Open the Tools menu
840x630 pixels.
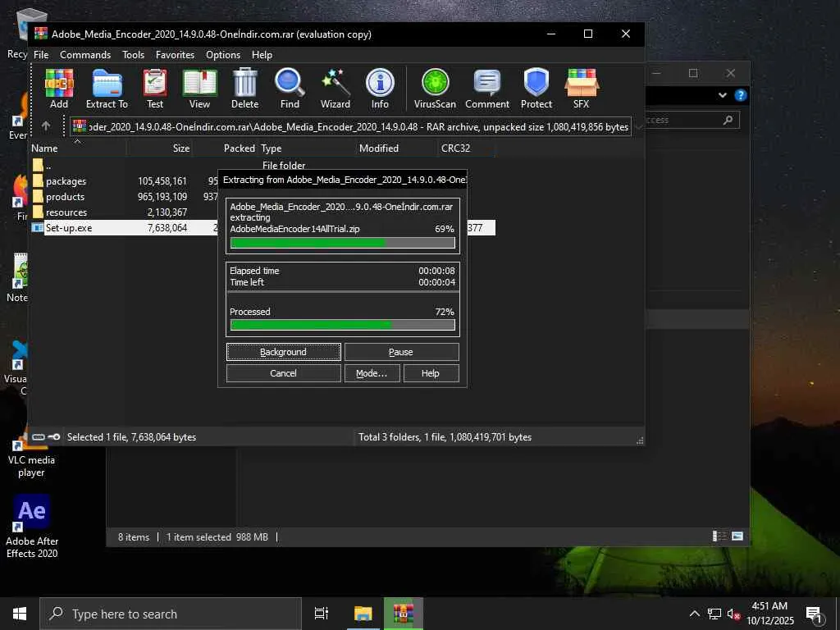(133, 55)
